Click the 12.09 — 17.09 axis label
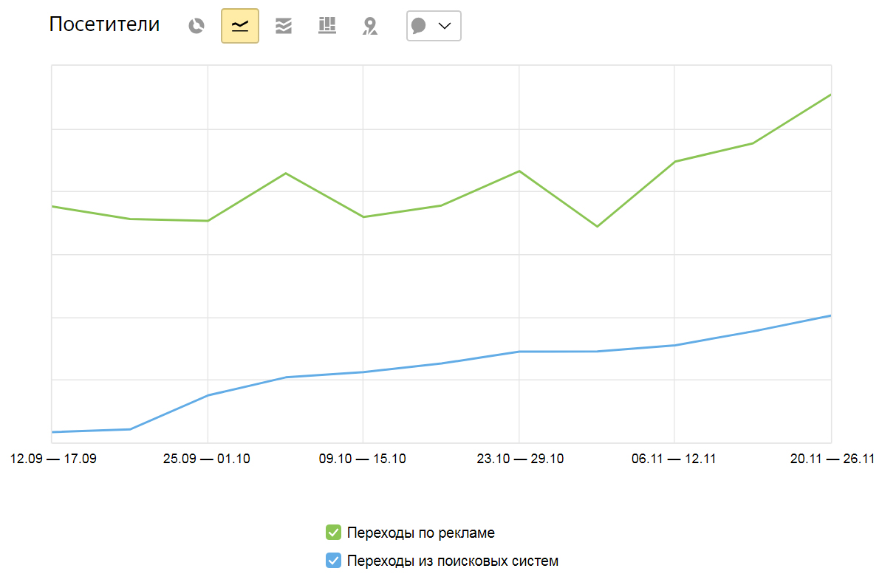882x588 pixels. pos(53,459)
